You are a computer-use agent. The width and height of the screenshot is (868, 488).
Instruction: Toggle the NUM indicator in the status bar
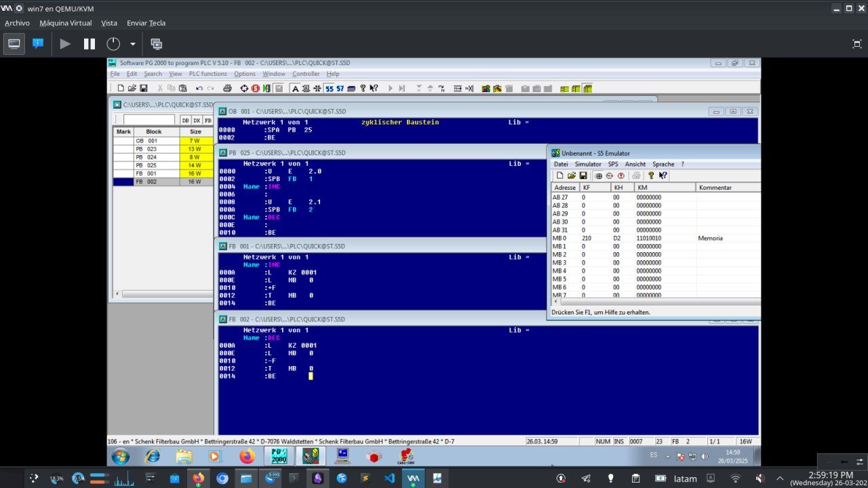tap(602, 441)
